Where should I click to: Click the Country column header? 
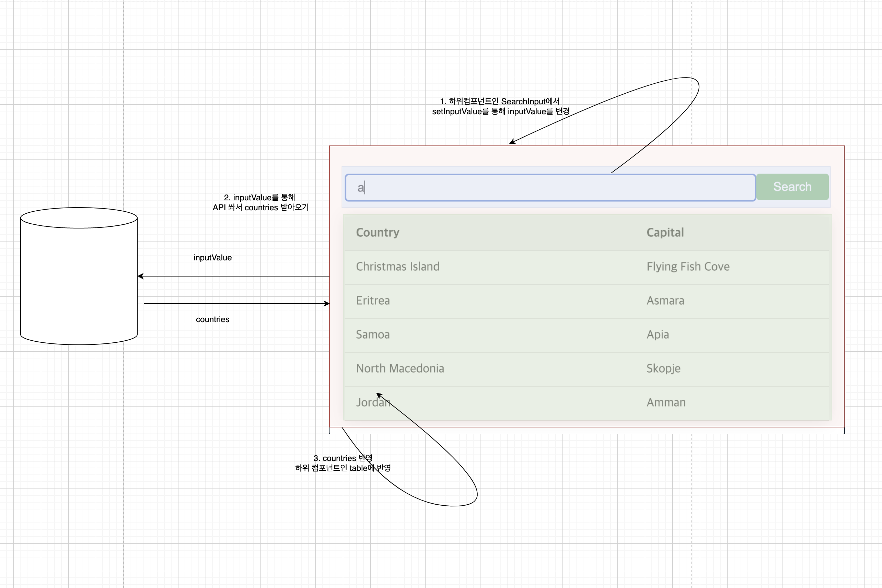378,233
